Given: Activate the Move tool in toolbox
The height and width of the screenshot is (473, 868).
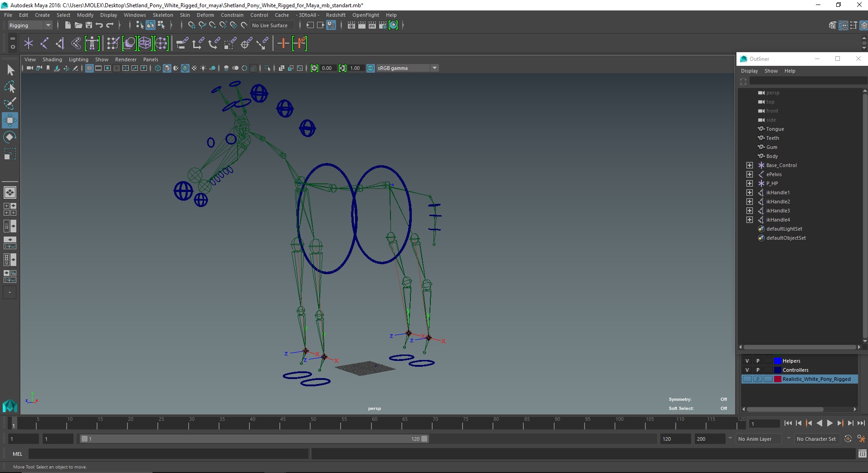Looking at the screenshot, I should (10, 120).
